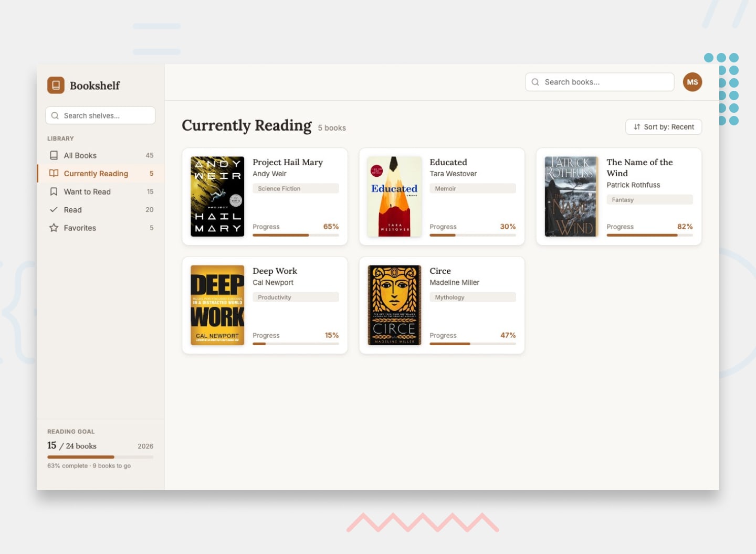This screenshot has width=756, height=554.
Task: Focus the Search books field
Action: tap(600, 82)
